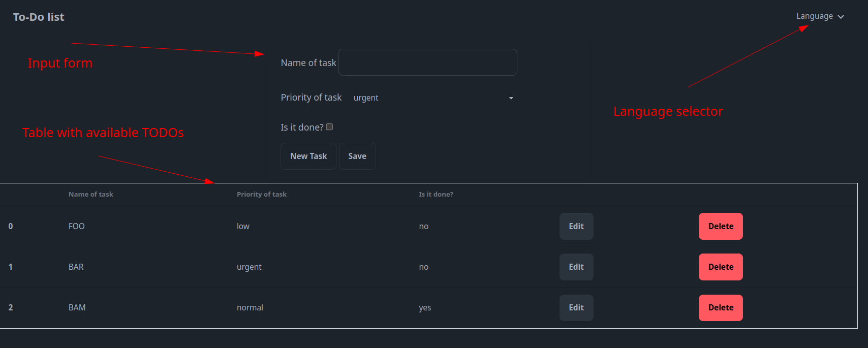Delete the BAR task
Viewport: 868px width, 348px height.
[721, 267]
